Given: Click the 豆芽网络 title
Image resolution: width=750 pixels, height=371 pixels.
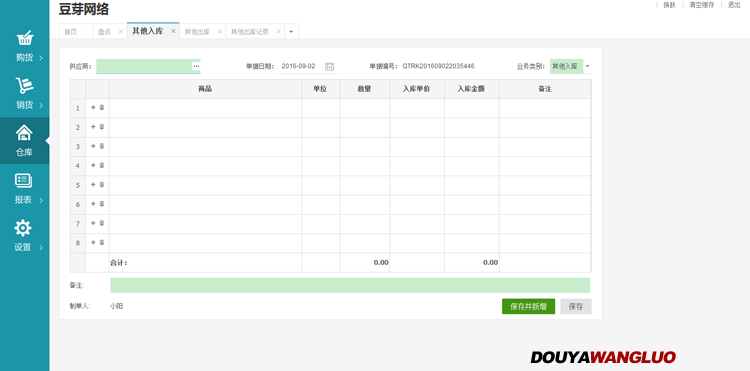Looking at the screenshot, I should pyautogui.click(x=84, y=9).
